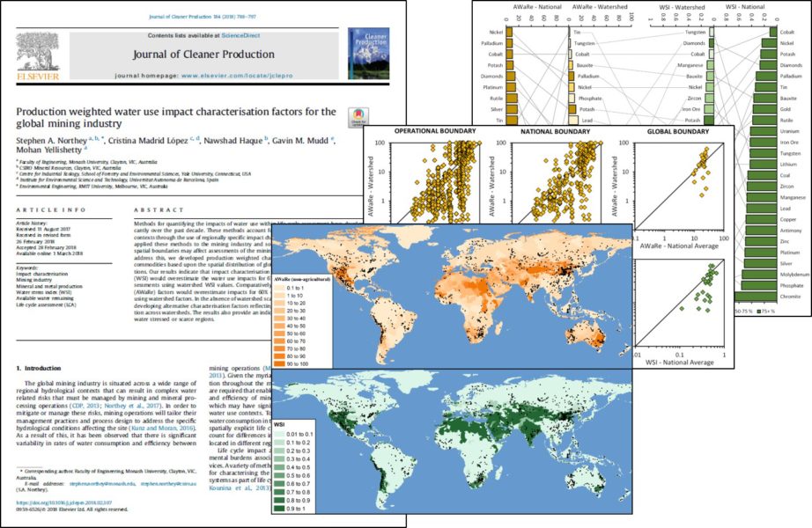The height and width of the screenshot is (528, 812).
Task: Open the DOI link at page bottom
Action: tap(64, 502)
